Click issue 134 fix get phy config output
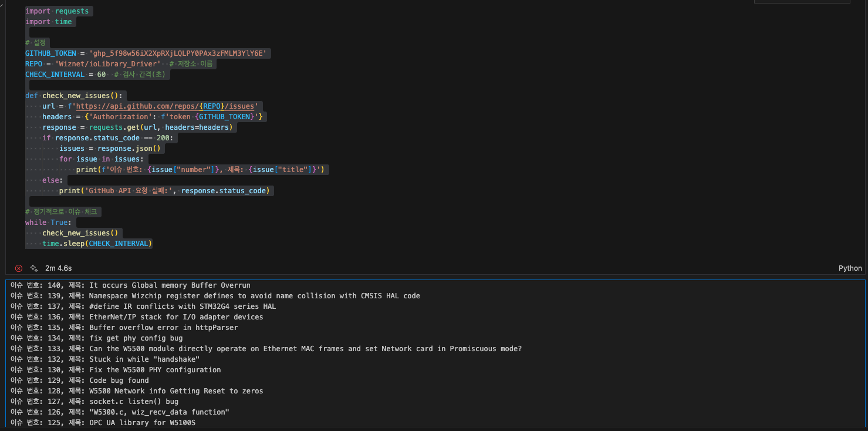The width and height of the screenshot is (868, 431). [x=97, y=338]
